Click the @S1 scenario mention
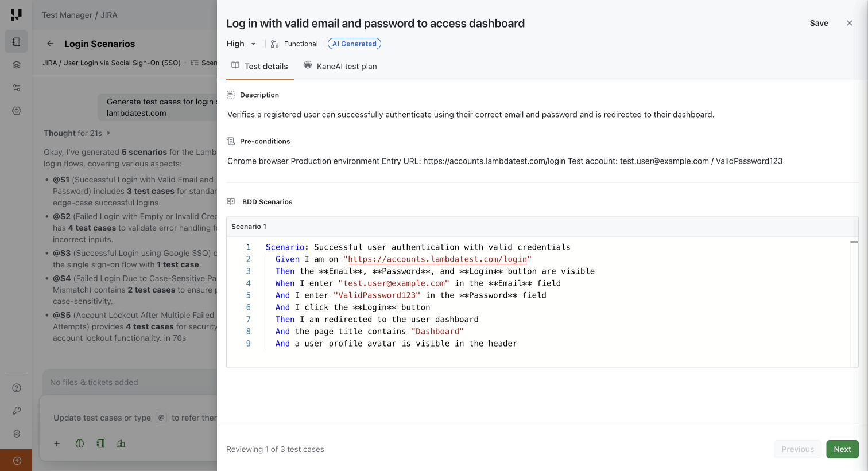 61,180
